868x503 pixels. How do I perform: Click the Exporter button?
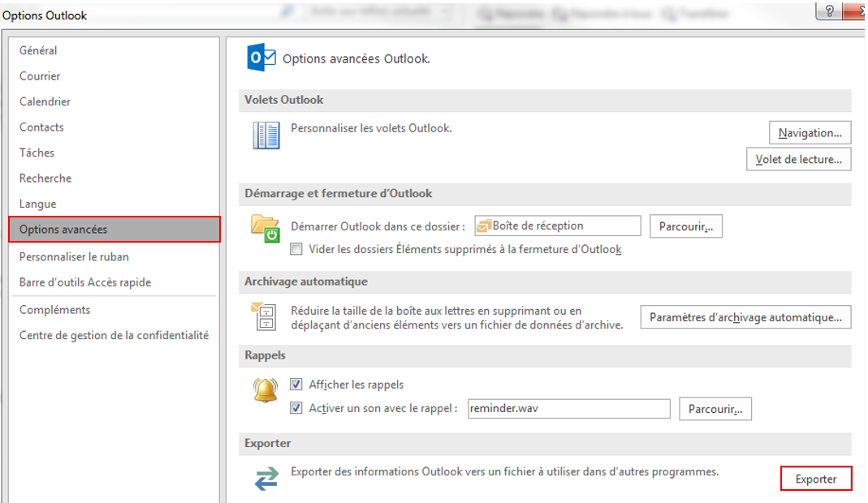point(816,479)
